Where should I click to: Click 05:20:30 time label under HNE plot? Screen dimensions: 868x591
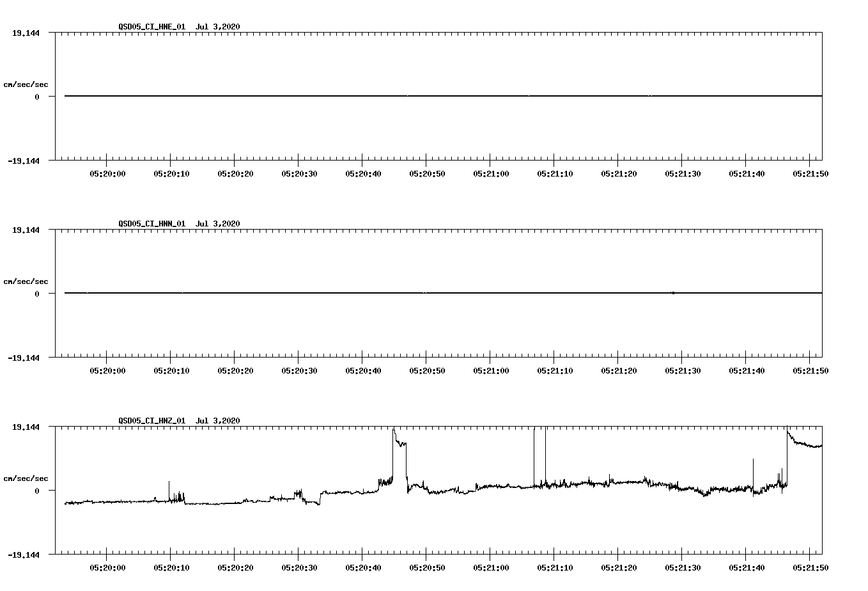point(299,173)
